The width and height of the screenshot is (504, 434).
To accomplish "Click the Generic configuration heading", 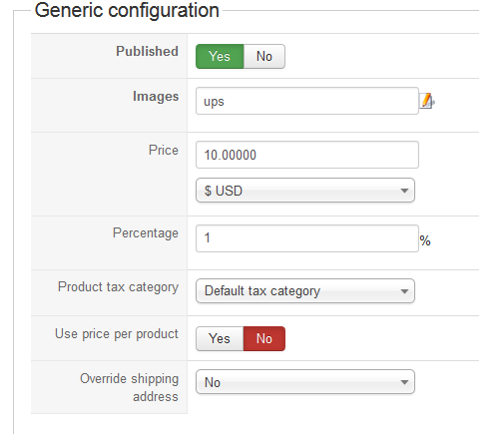I will (127, 10).
